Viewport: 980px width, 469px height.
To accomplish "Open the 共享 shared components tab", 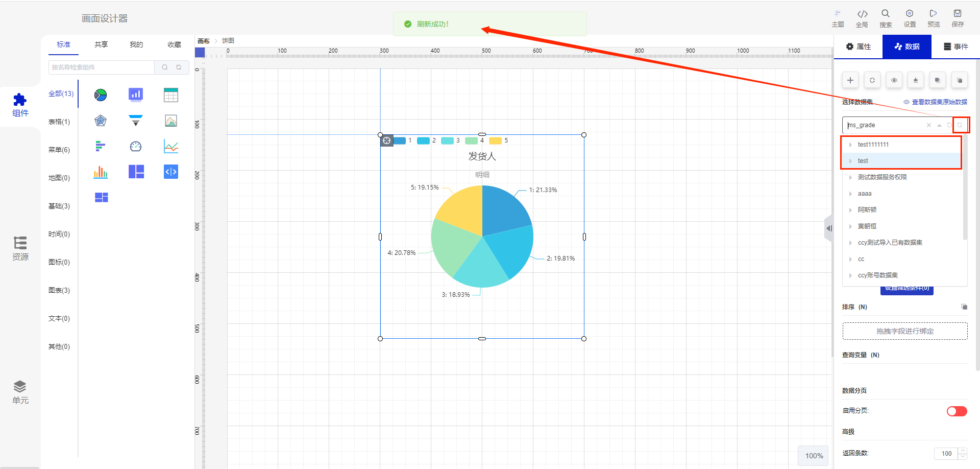I will [101, 44].
